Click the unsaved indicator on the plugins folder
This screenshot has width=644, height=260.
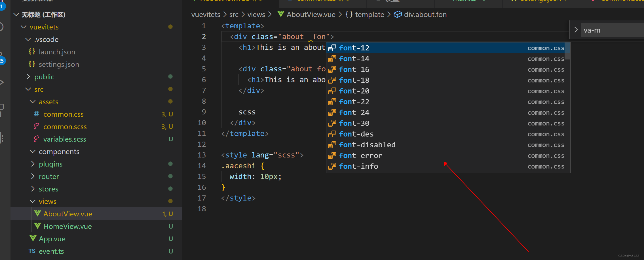[170, 164]
